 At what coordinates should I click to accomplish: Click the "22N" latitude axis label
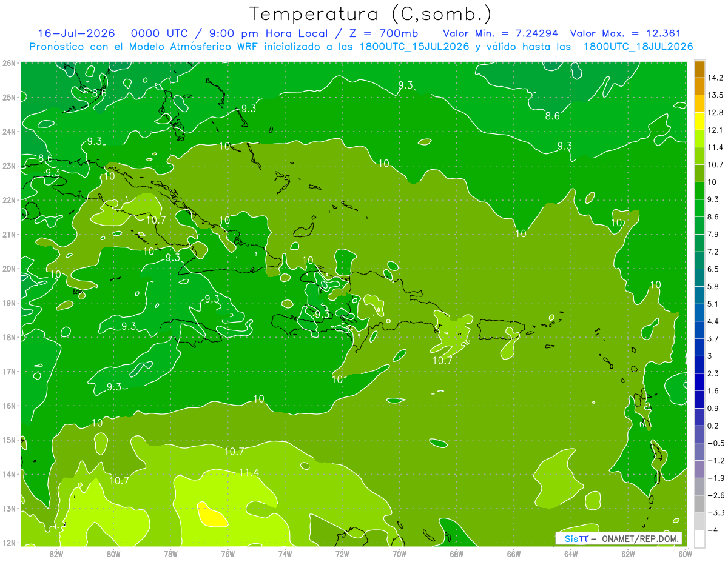(8, 200)
